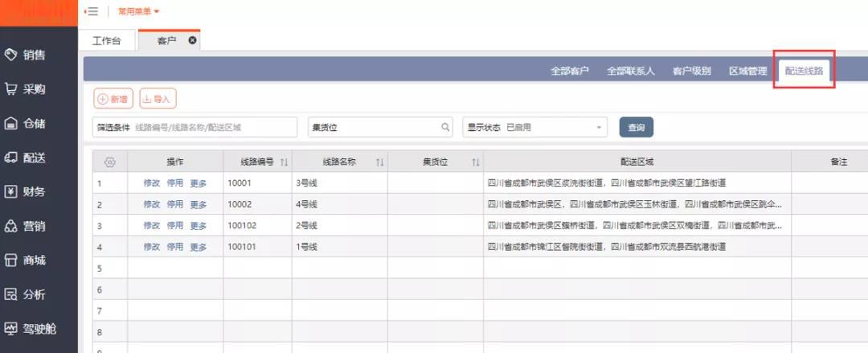Select the 配送线路 tab

click(x=805, y=71)
